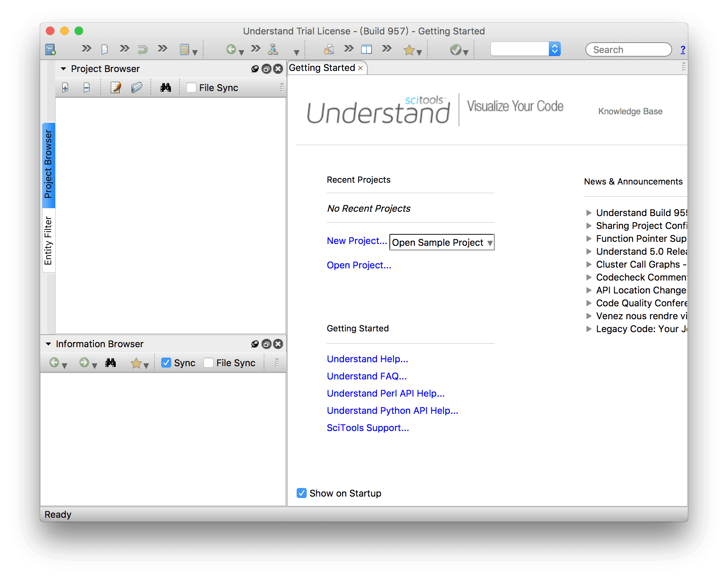Expand 'Sharing Project Confi' news item
Viewport: 728px width, 579px height.
point(589,226)
